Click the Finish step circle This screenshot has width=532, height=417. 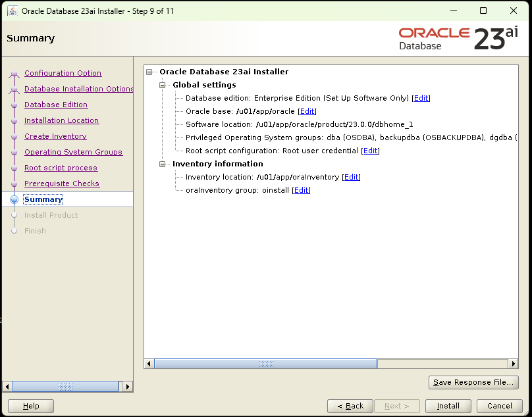click(x=14, y=231)
